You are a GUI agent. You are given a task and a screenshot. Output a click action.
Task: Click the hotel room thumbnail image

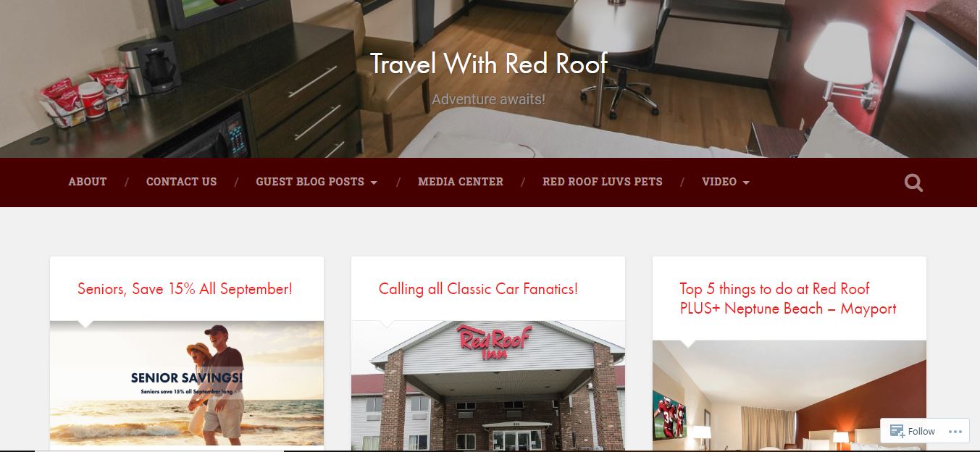pos(790,395)
